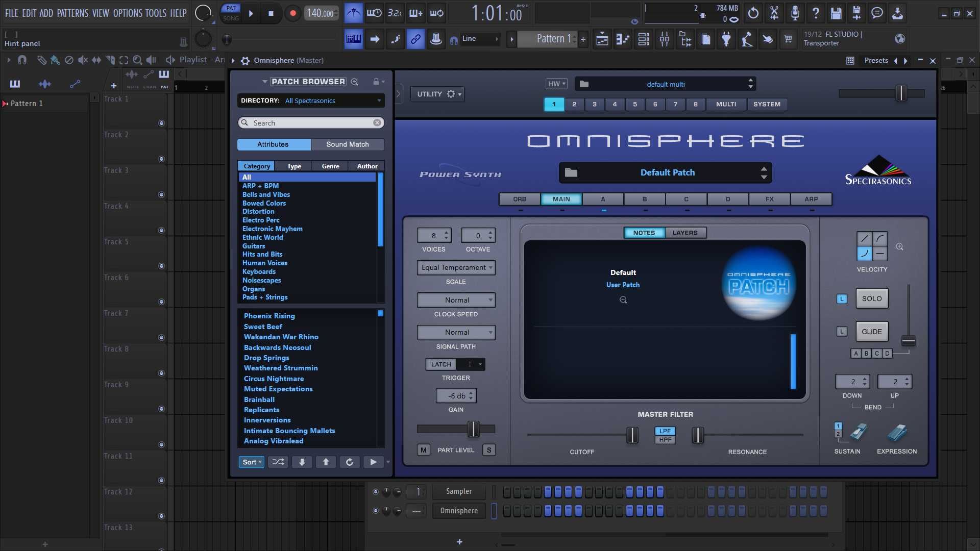The height and width of the screenshot is (551, 980).
Task: Click the help question mark icon
Action: [x=816, y=13]
